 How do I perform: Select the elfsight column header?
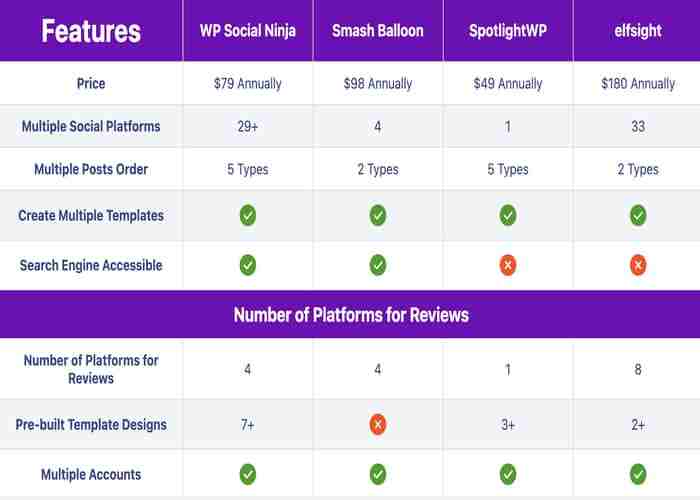click(x=638, y=31)
